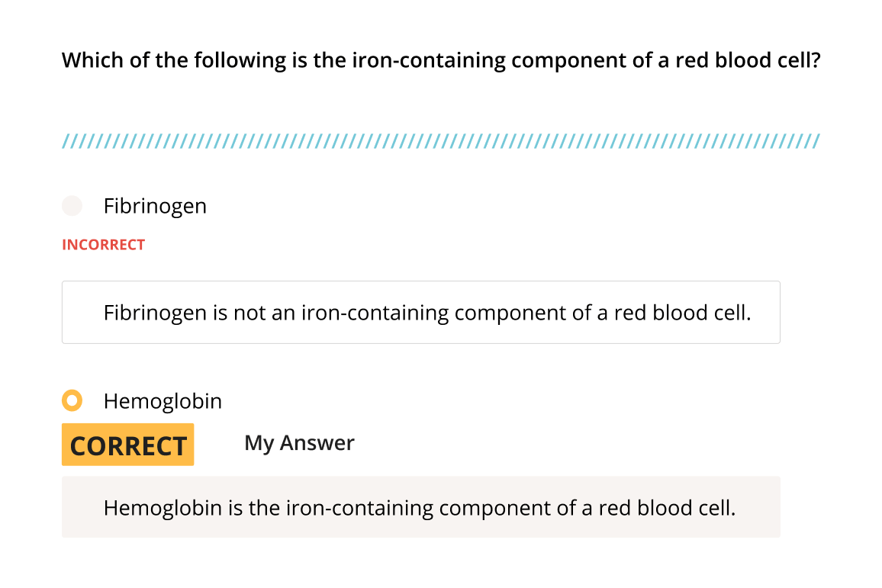Click "Fibrinogen" starting the bordered explanation
882x588 pixels.
(x=155, y=313)
